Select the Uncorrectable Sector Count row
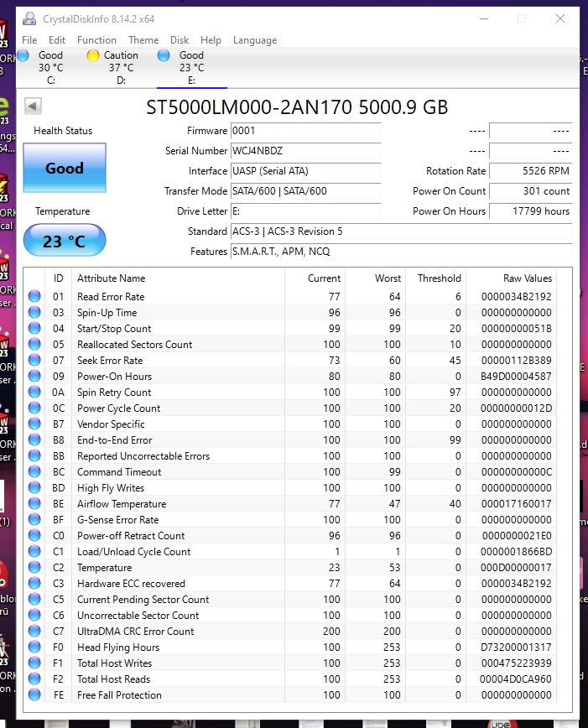The width and height of the screenshot is (588, 728). (x=290, y=615)
